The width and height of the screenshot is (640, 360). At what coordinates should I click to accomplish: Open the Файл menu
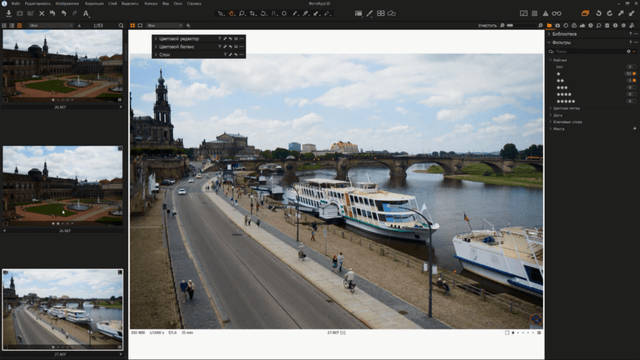point(16,3)
